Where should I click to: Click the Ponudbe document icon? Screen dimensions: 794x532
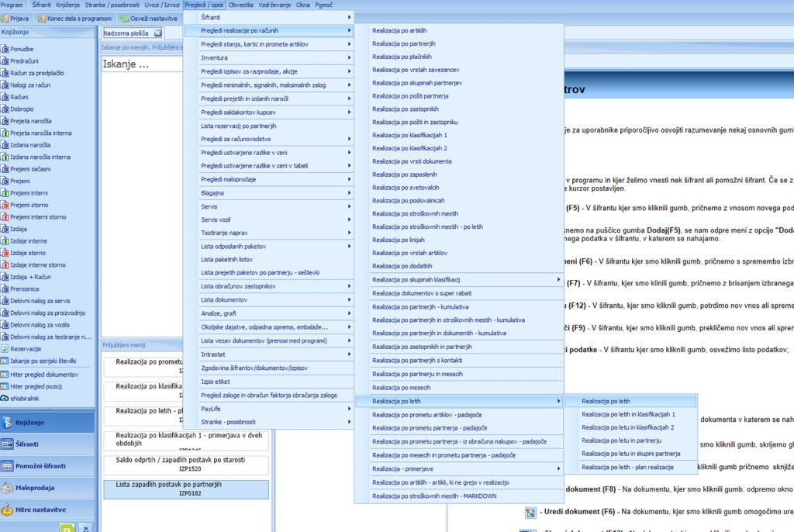(5, 48)
